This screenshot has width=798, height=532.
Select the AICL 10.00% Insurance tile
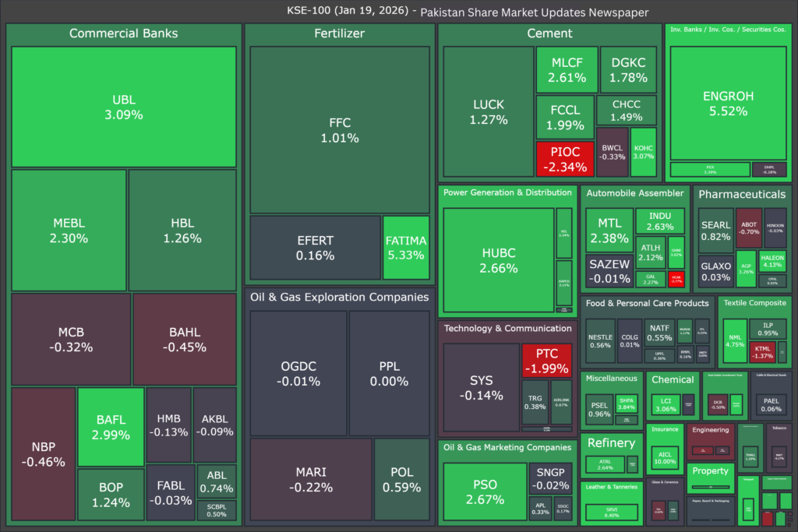click(665, 456)
